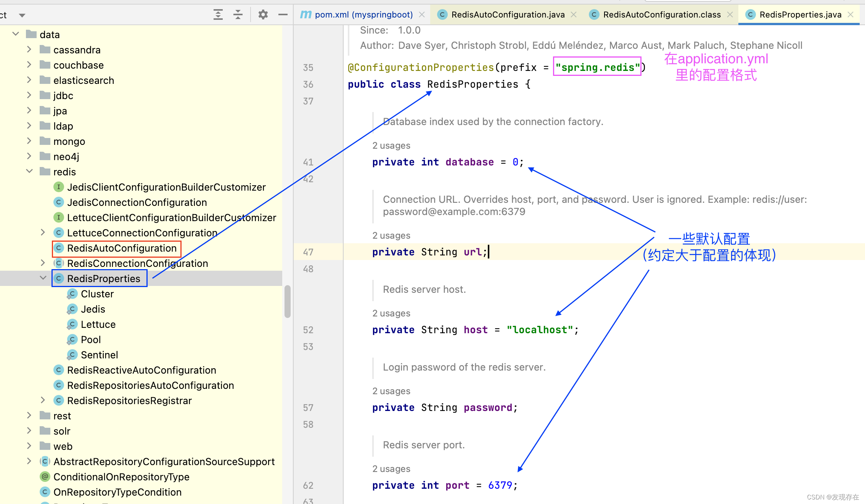Close the pom.xml tab
This screenshot has width=865, height=504.
422,14
